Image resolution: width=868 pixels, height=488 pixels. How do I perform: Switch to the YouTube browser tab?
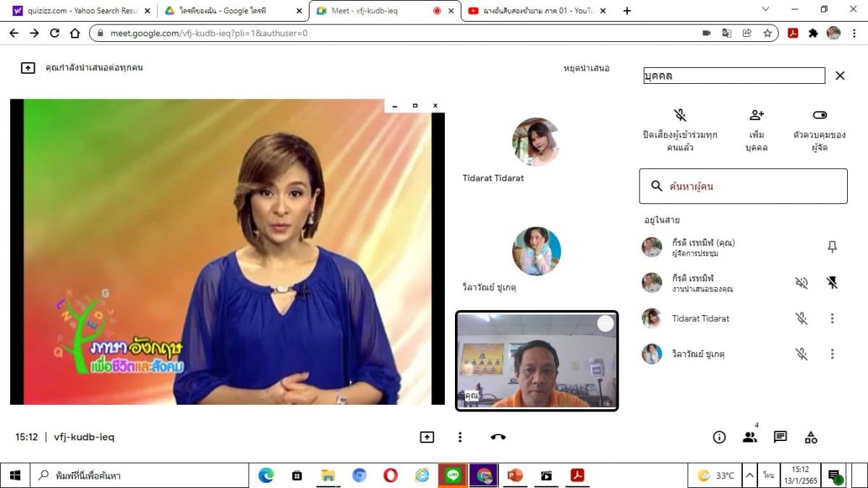(534, 11)
